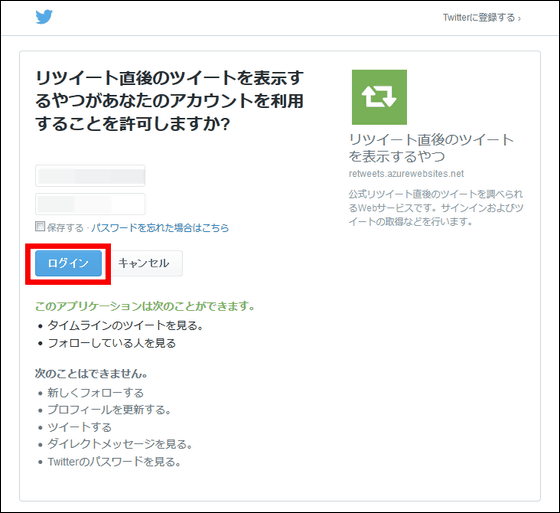Viewport: 560px width, 513px height.
Task: Click the 公式リツイート直後 description paragraph
Action: click(436, 208)
